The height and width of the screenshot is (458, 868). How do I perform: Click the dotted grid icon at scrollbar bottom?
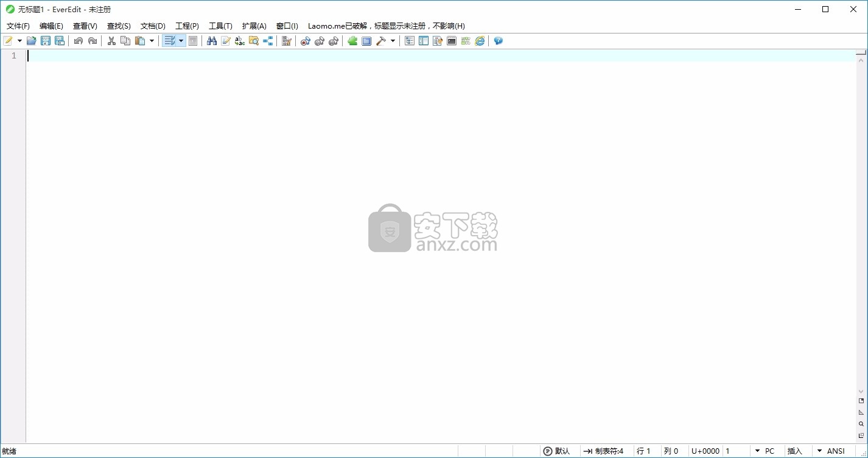pyautogui.click(x=861, y=435)
